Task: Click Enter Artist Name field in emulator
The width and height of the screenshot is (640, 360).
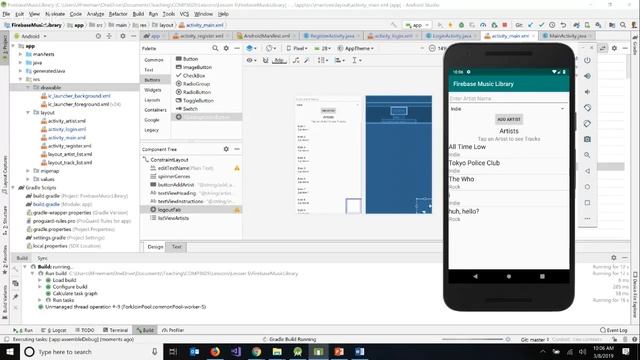Action: tap(508, 98)
